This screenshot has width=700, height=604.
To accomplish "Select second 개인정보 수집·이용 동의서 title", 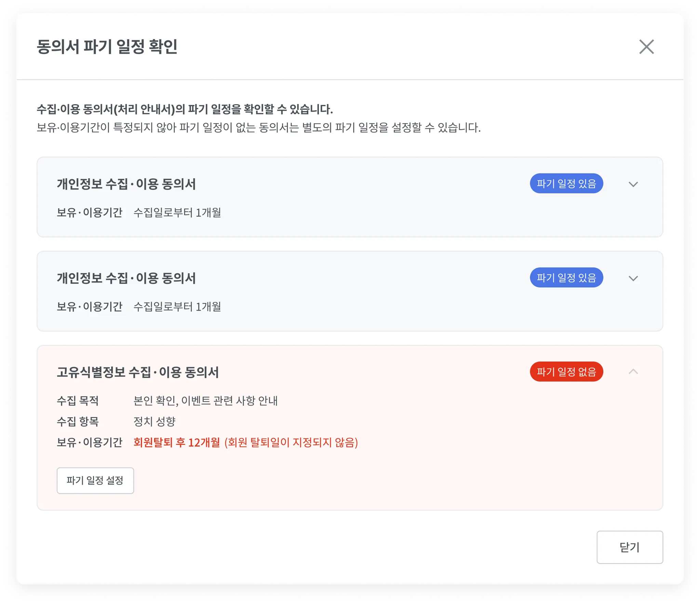I will point(126,278).
